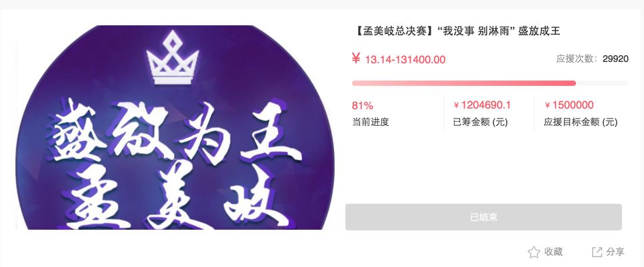The width and height of the screenshot is (644, 267).
Task: Click the white crown icon on poster
Action: coord(173,57)
